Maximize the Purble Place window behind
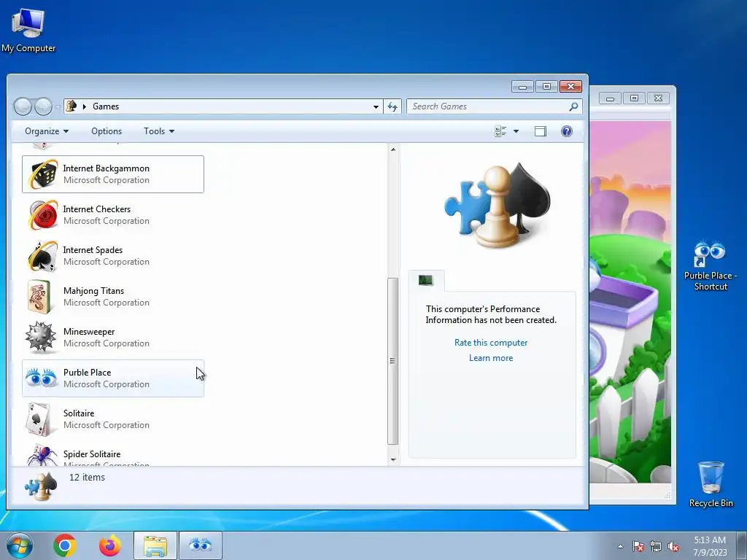The image size is (747, 560). [634, 98]
